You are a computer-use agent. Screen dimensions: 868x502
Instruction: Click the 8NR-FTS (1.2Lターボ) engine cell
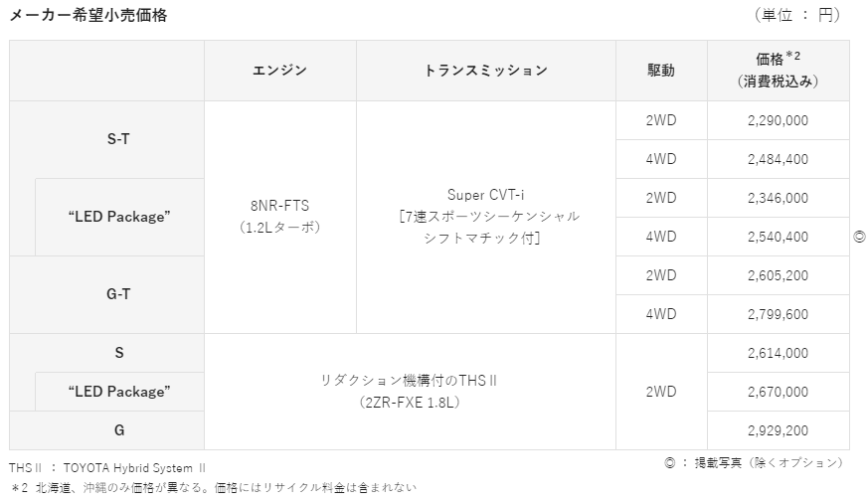pyautogui.click(x=279, y=217)
